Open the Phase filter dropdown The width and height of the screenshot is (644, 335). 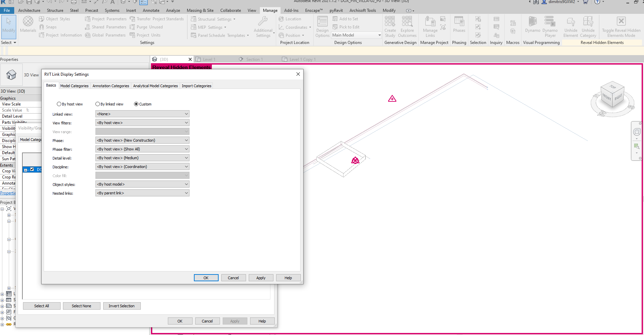point(186,149)
